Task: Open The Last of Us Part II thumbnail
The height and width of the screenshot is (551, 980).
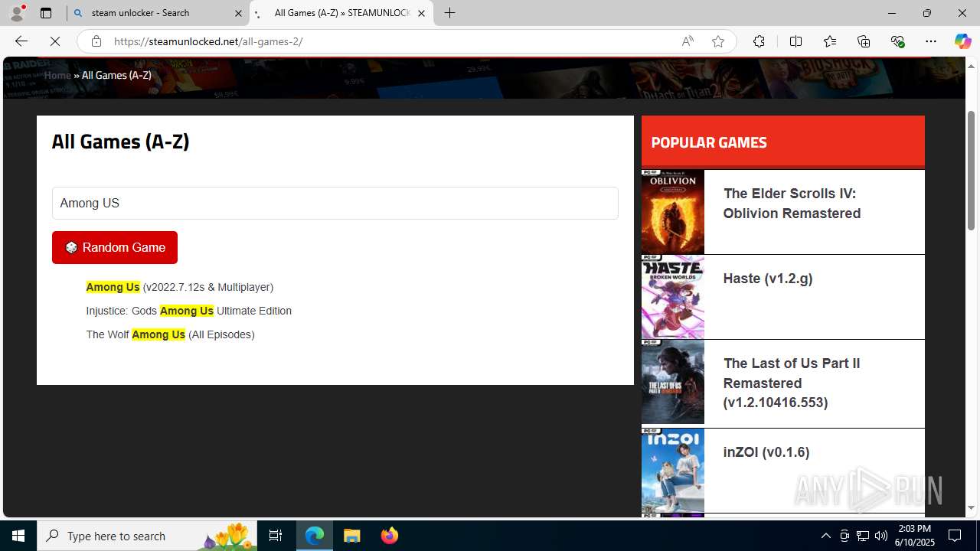Action: point(673,382)
